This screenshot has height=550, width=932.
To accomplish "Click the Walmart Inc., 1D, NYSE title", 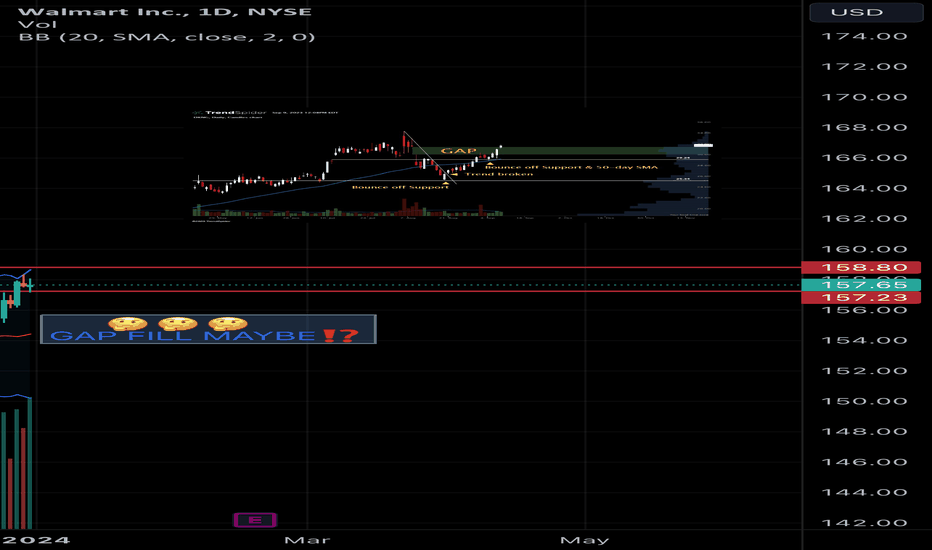I will (165, 11).
